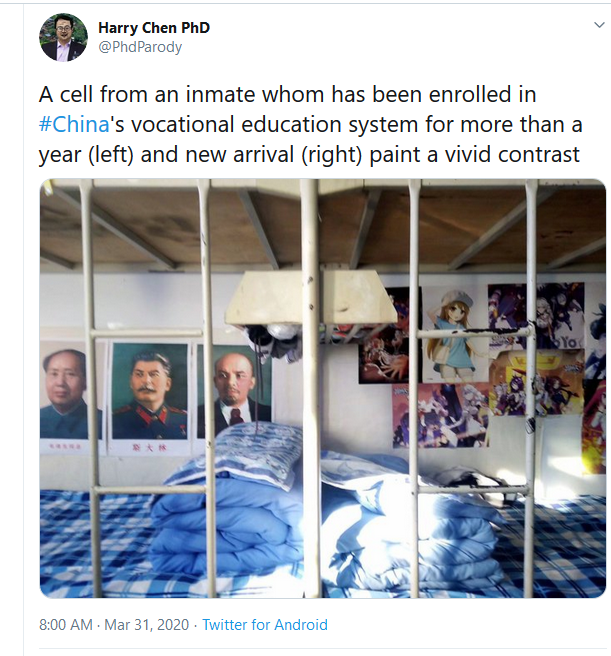The width and height of the screenshot is (611, 656).
Task: Click the anime girl poster with white hat
Action: (x=454, y=335)
